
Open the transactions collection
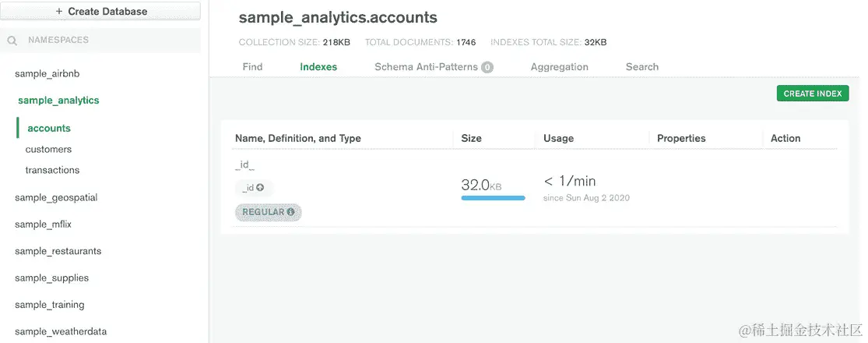coord(52,170)
